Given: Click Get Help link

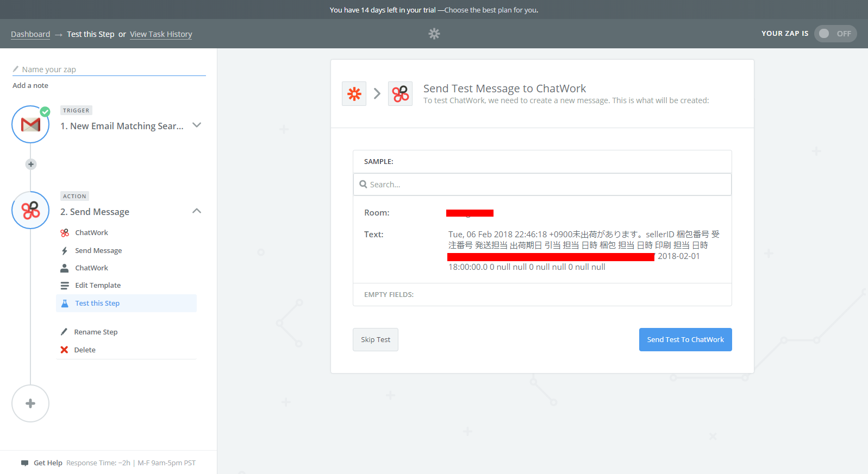Looking at the screenshot, I should 48,463.
